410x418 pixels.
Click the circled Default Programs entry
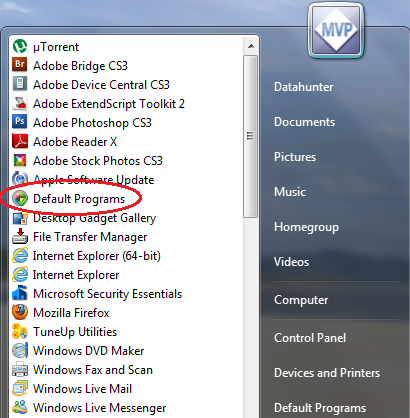[69, 199]
